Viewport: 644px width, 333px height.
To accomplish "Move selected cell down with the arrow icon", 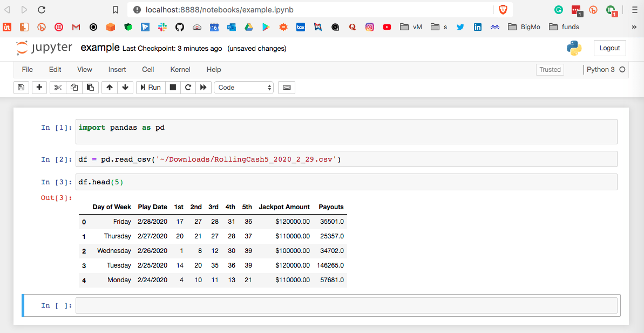I will click(125, 88).
